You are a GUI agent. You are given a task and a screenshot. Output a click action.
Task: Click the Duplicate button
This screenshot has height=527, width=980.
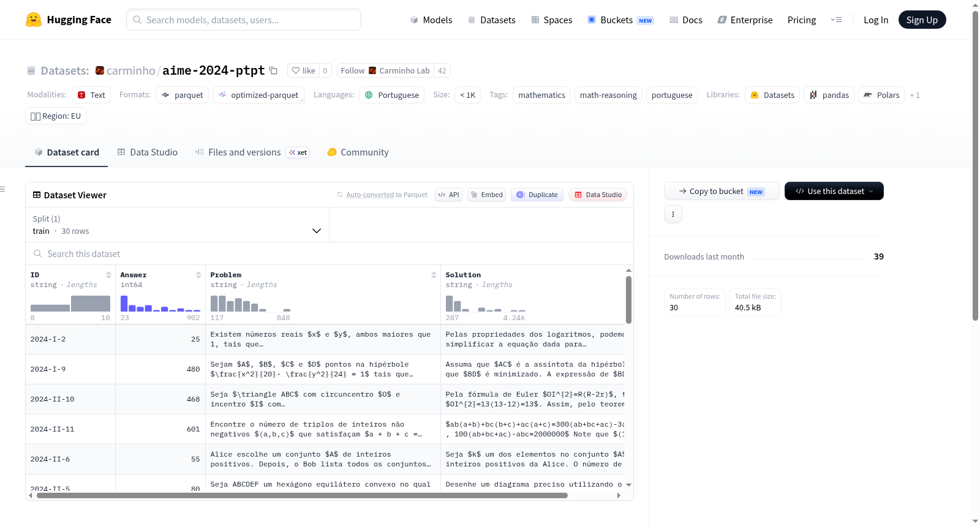[537, 195]
